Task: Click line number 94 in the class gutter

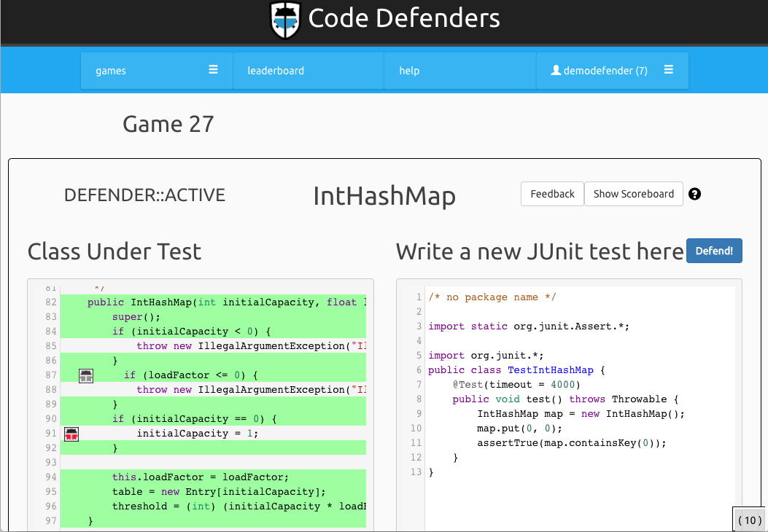Action: (51, 477)
